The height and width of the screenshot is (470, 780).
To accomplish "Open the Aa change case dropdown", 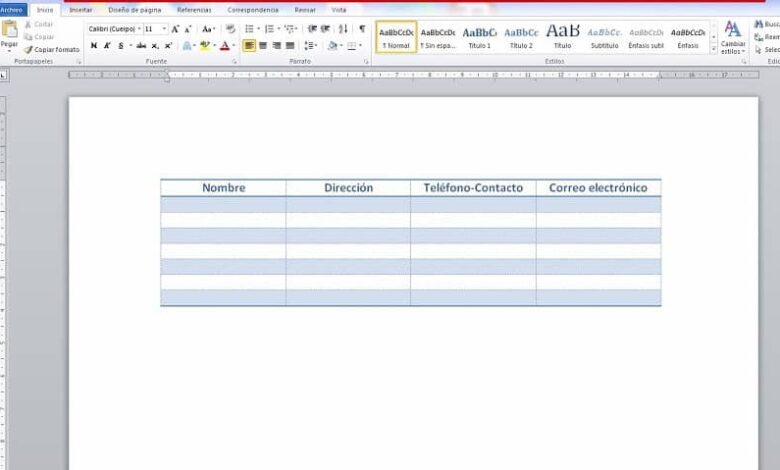I will click(x=208, y=29).
